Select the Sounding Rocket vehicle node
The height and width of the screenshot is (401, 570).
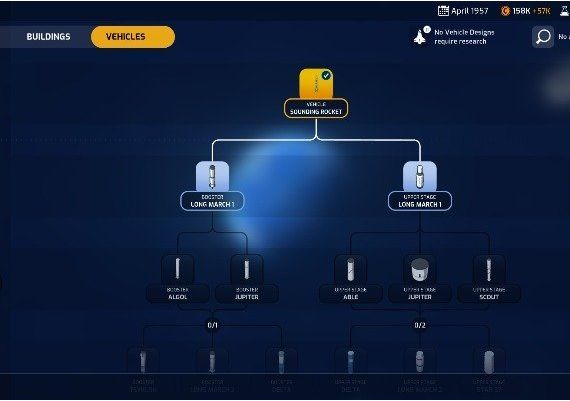316,93
